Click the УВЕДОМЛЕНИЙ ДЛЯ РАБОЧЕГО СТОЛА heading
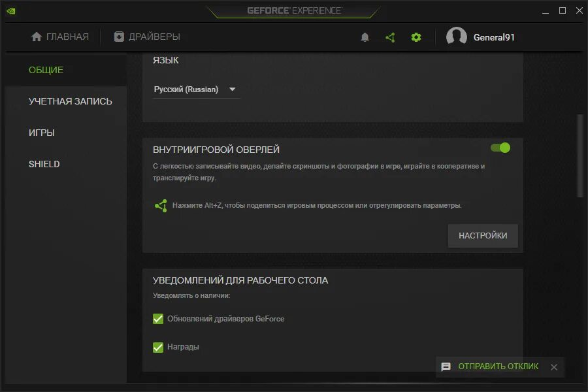The width and height of the screenshot is (588, 392). click(x=240, y=280)
